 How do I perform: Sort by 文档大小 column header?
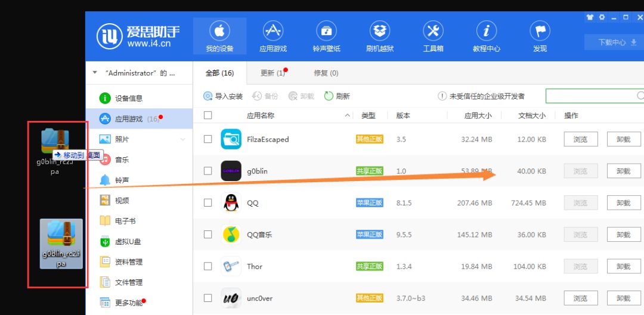(532, 116)
